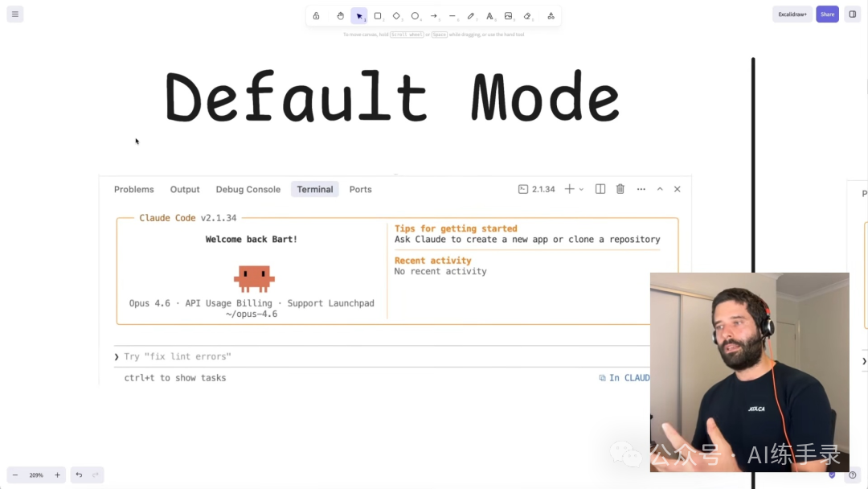Select the Draw pencil tool
Viewport: 868px width, 489px height.
click(471, 16)
